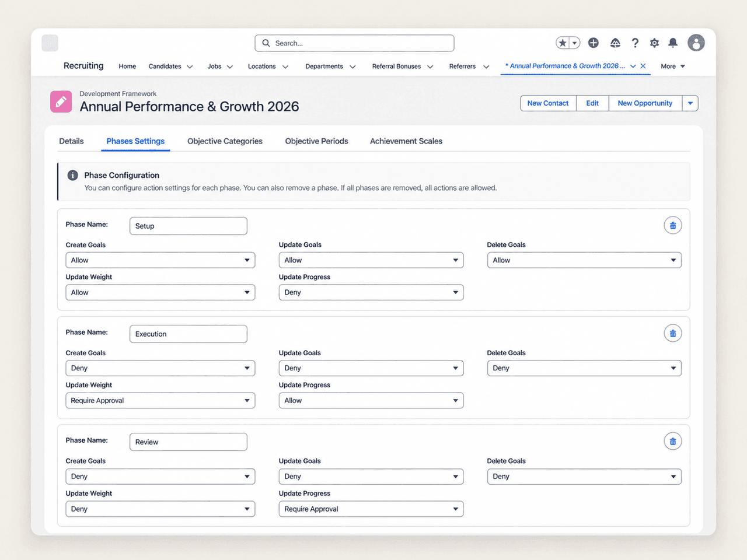Click the Review phase name field
Viewport: 747px width, 560px height.
(189, 442)
